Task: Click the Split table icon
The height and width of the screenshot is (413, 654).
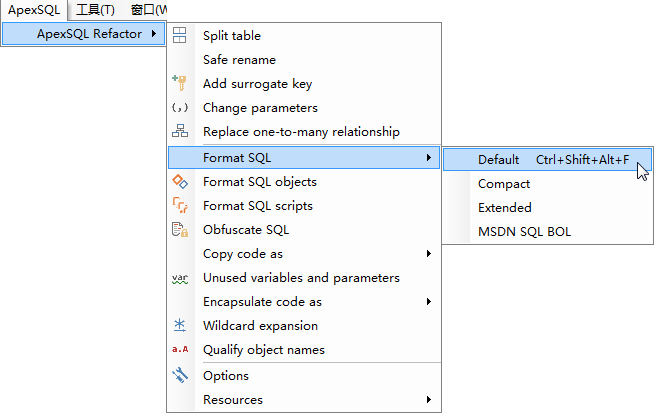Action: pos(180,36)
